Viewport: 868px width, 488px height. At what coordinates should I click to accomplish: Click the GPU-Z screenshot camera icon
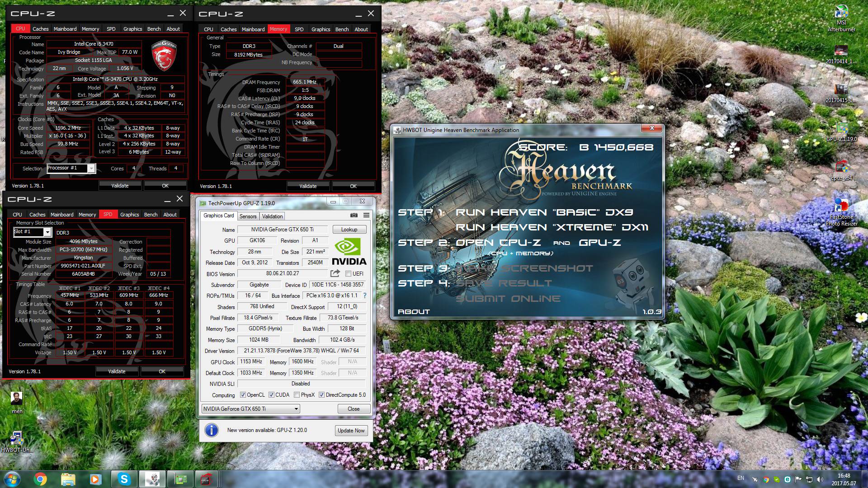click(354, 215)
